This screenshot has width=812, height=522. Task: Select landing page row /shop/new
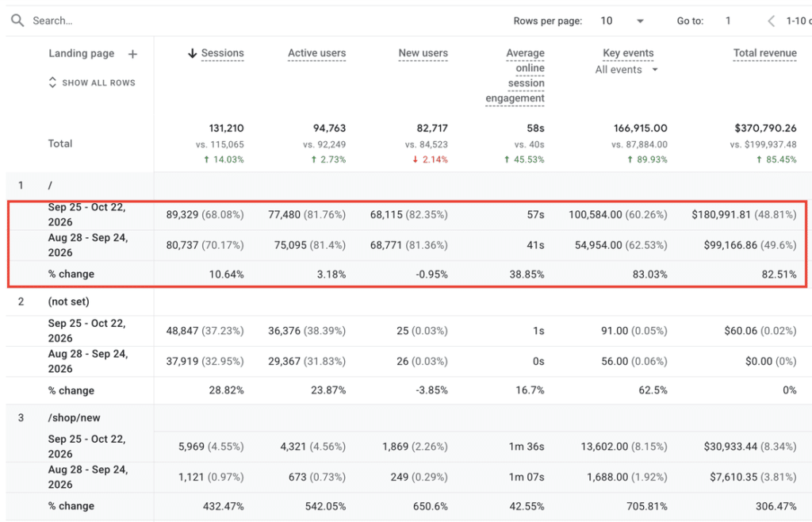pyautogui.click(x=74, y=418)
